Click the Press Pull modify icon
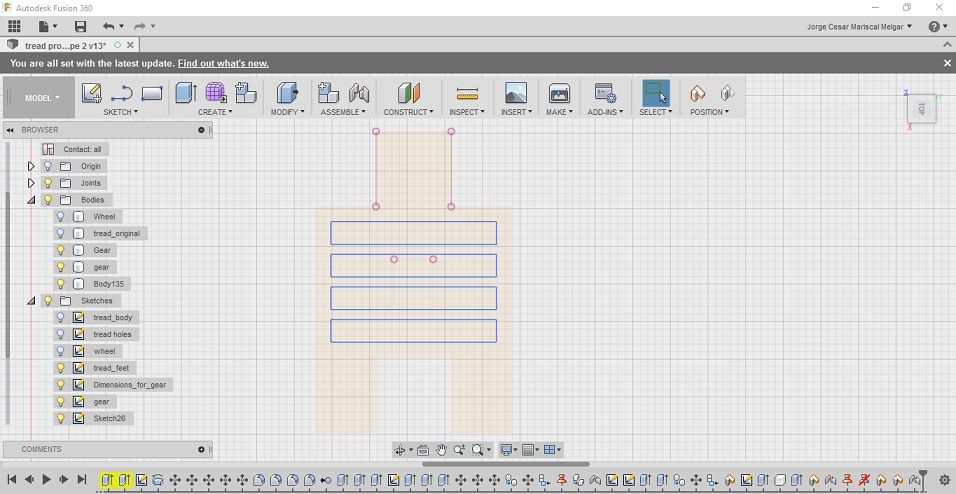Image resolution: width=956 pixels, height=494 pixels. click(x=287, y=93)
